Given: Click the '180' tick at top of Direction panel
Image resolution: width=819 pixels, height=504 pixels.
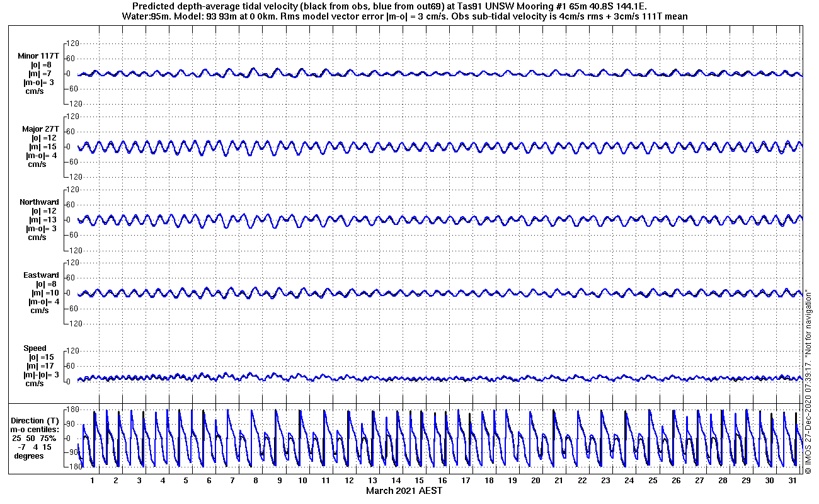Looking at the screenshot, I should 71,410.
